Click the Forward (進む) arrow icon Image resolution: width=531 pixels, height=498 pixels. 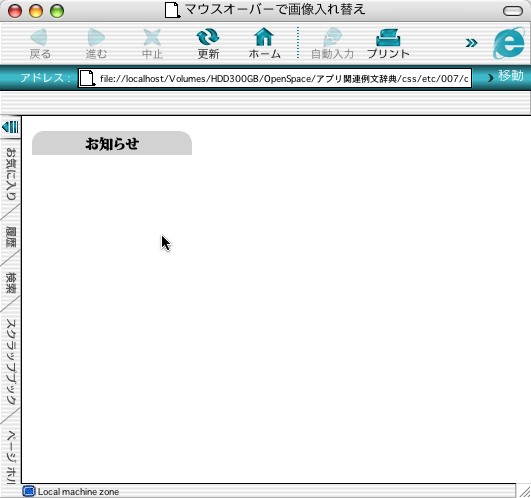point(96,37)
